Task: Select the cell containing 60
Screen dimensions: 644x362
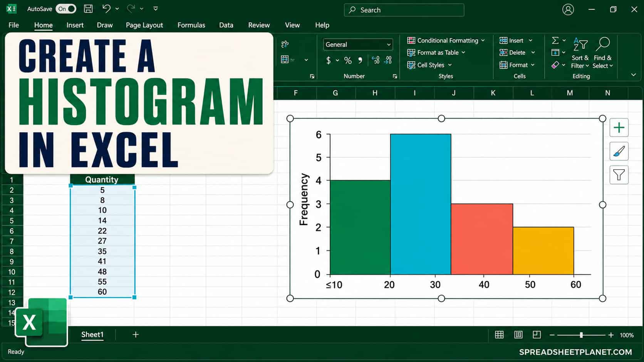Action: [x=102, y=292]
